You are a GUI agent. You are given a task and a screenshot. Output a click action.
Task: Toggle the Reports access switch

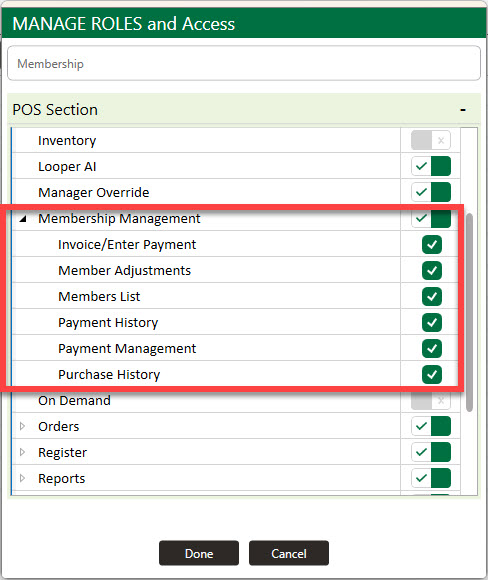click(x=431, y=478)
